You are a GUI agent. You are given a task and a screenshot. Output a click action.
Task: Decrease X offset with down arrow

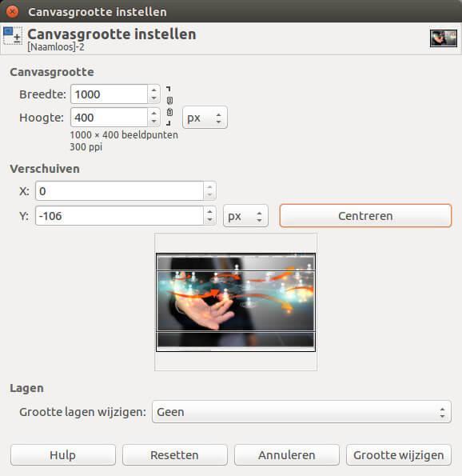pyautogui.click(x=209, y=195)
